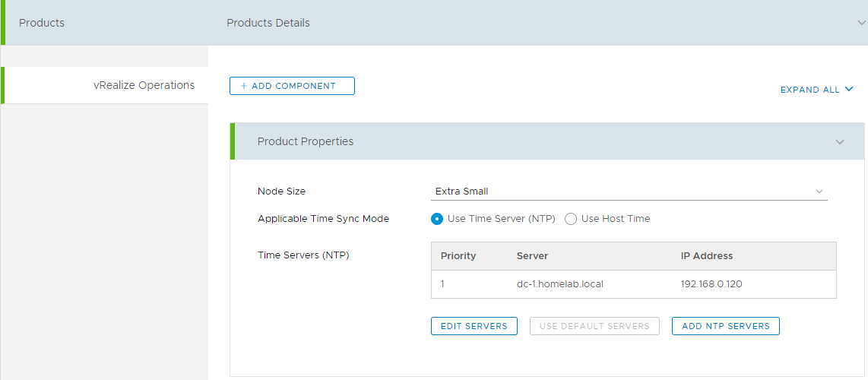868x380 pixels.
Task: Select Use Host Time radio button
Action: [571, 218]
